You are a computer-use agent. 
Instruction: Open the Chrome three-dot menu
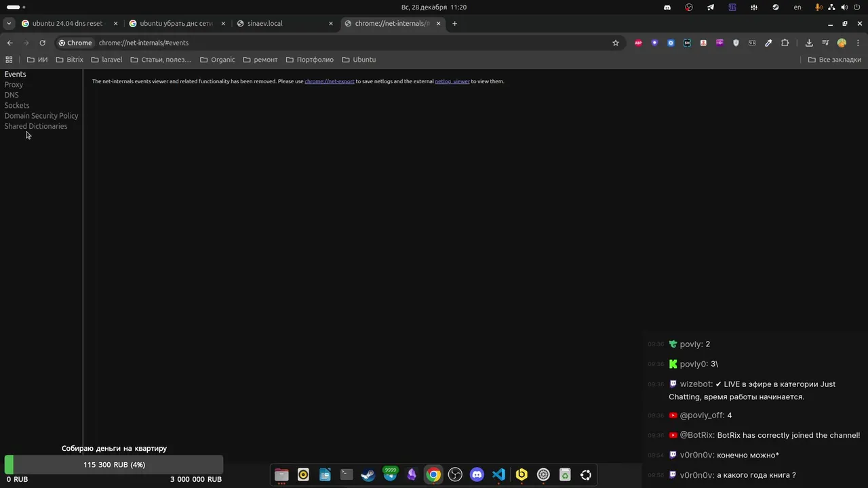tap(858, 43)
